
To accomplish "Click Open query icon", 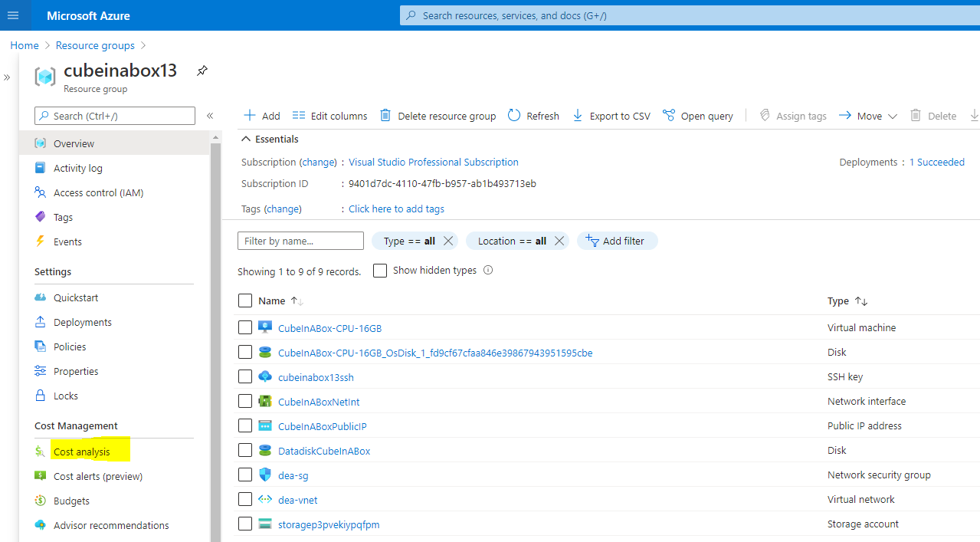I will (x=669, y=116).
